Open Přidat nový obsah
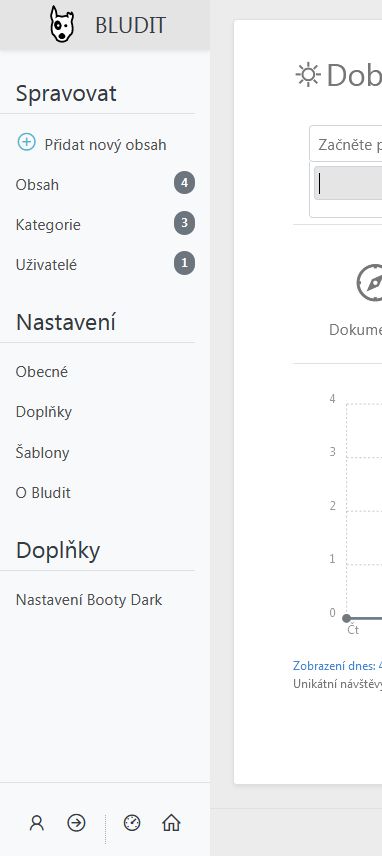This screenshot has width=382, height=856. click(x=105, y=145)
